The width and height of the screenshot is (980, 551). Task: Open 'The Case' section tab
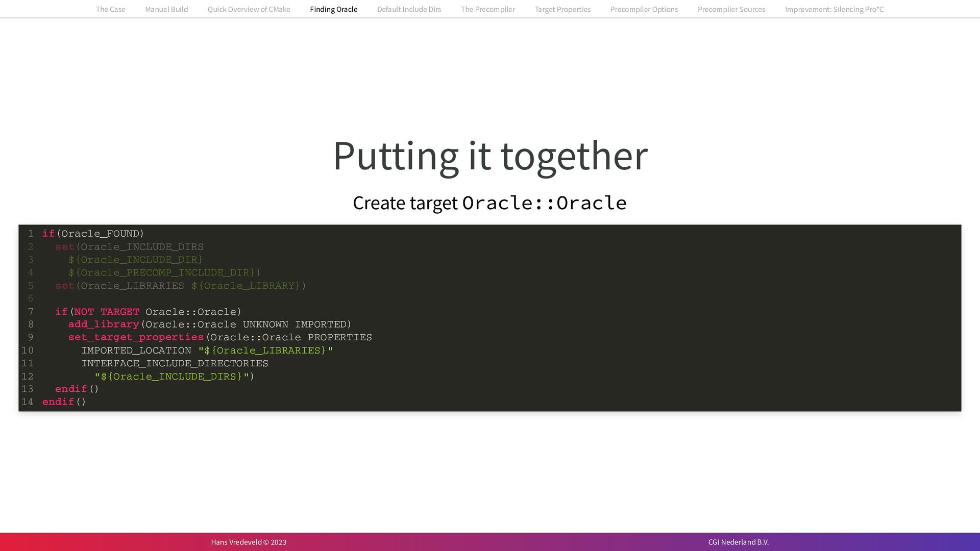tap(110, 9)
